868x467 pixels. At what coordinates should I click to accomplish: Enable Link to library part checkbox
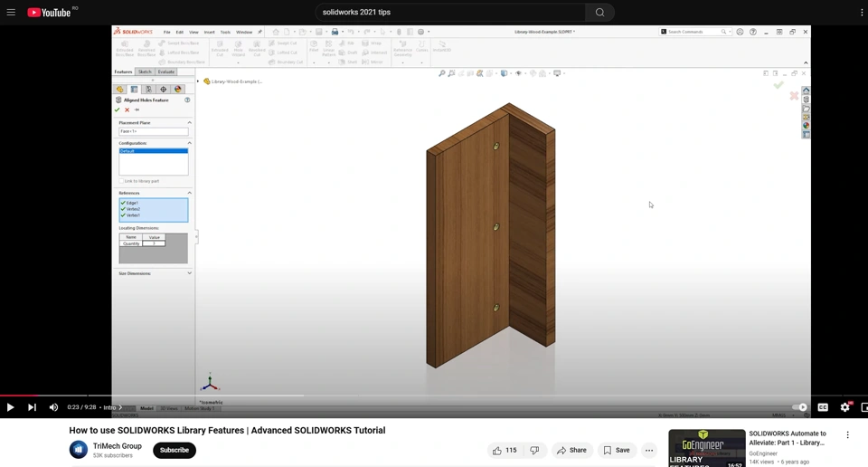[x=122, y=181]
